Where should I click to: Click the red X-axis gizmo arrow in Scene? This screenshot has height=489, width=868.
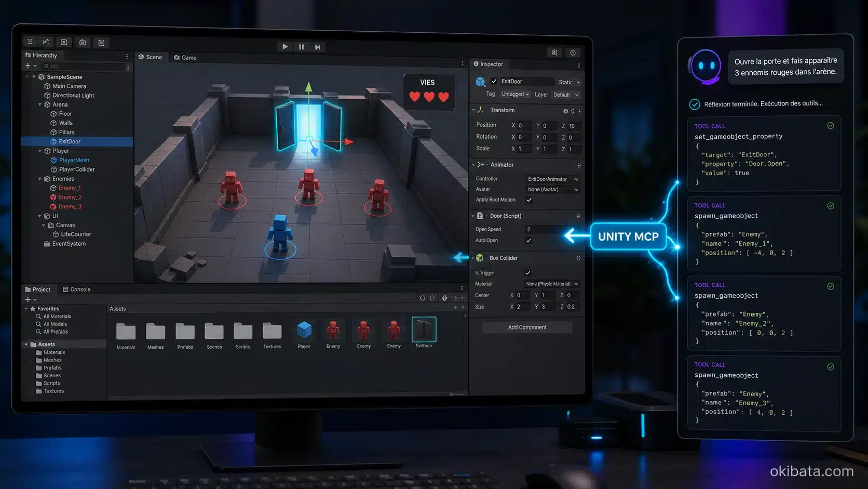coord(349,141)
